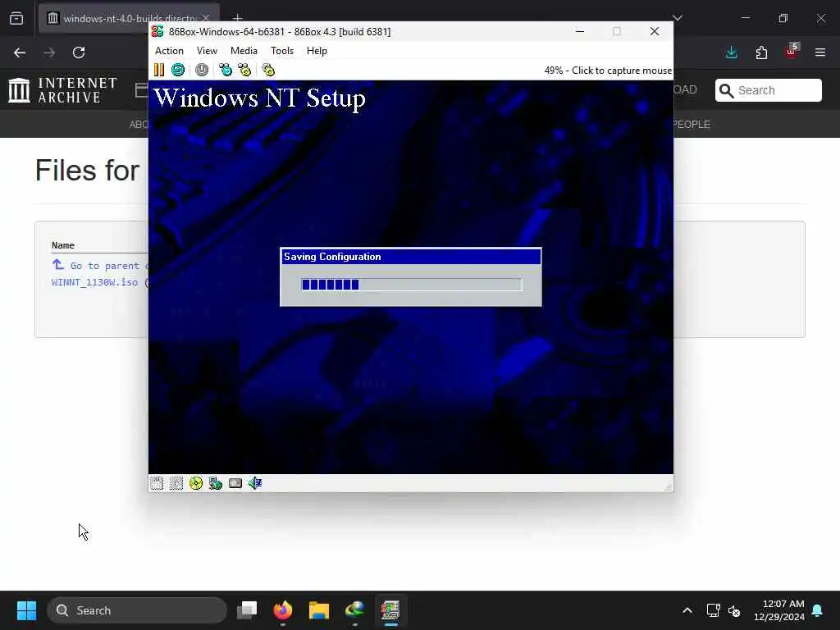Open the notification bell icon
Viewport: 840px width, 630px height.
(818, 610)
